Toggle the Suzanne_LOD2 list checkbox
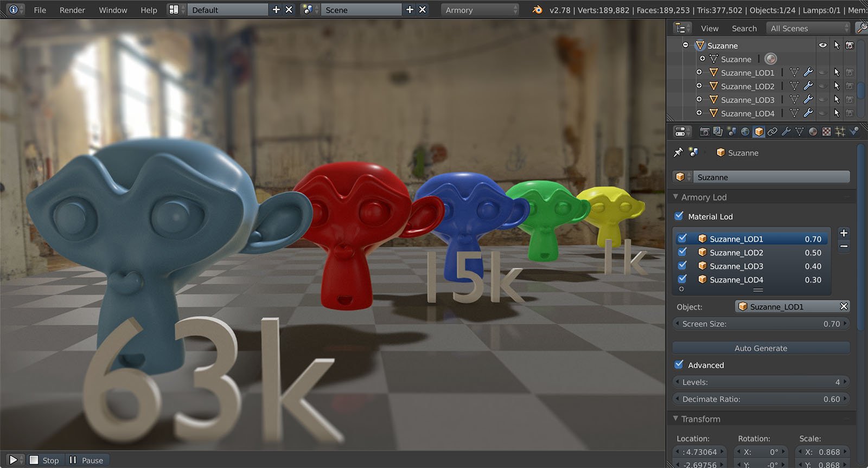This screenshot has height=468, width=868. [682, 252]
